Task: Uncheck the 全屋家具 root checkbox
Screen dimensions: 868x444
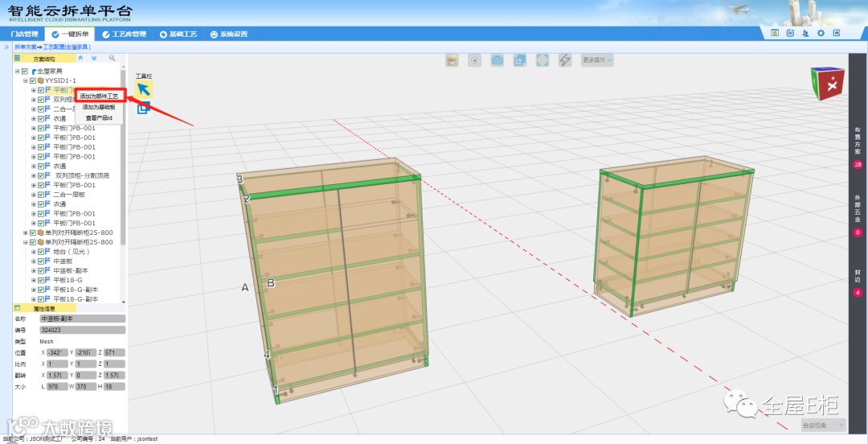Action: pyautogui.click(x=25, y=72)
